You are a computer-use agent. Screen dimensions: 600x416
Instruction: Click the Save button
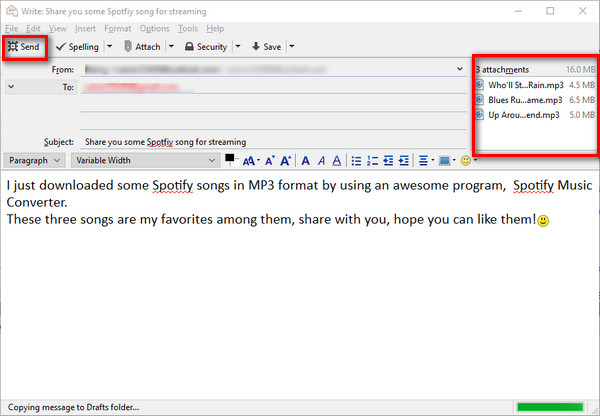click(x=266, y=47)
